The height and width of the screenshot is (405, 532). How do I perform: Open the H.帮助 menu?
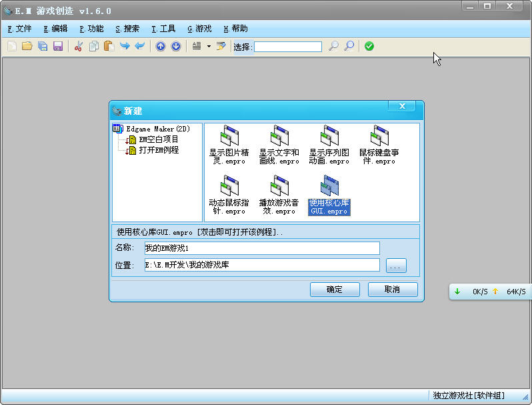tap(235, 29)
